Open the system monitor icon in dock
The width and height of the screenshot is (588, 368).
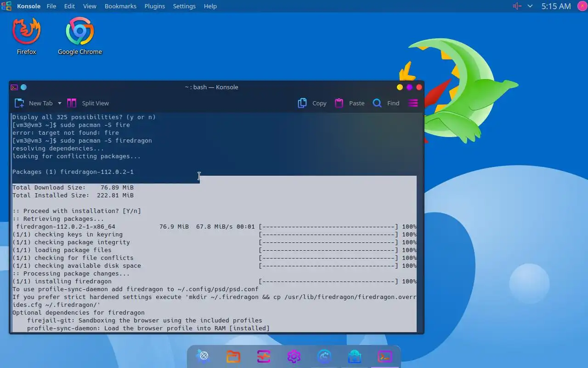(264, 356)
